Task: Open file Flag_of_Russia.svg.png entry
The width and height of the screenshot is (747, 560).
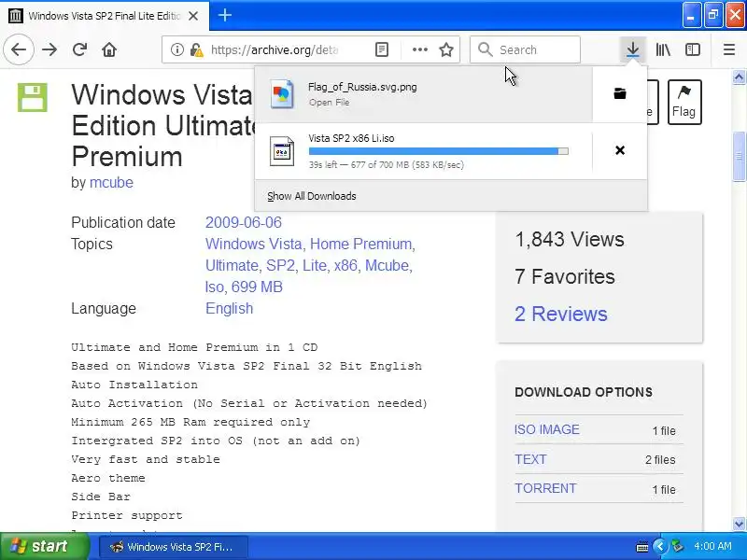Action: pos(424,94)
